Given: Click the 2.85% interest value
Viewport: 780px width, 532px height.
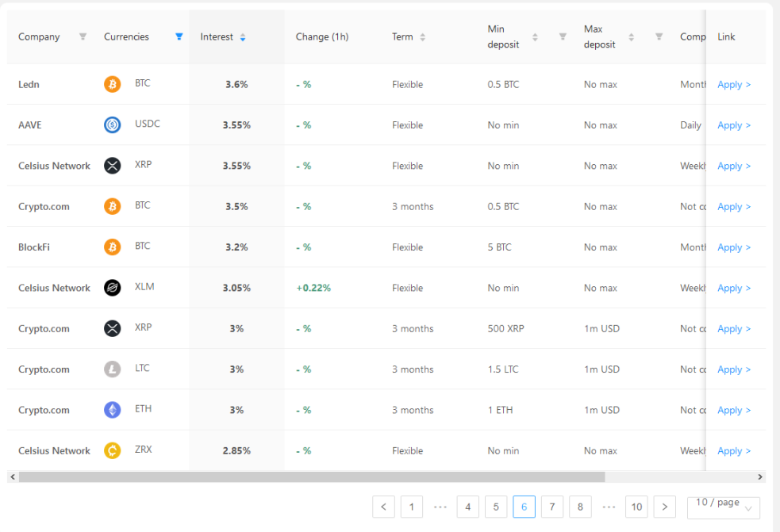Looking at the screenshot, I should click(236, 451).
